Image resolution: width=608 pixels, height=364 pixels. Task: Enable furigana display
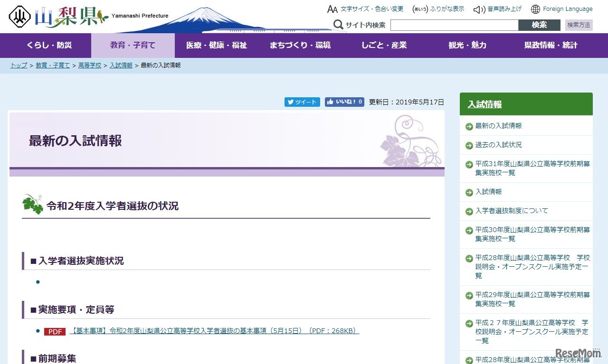[x=438, y=9]
